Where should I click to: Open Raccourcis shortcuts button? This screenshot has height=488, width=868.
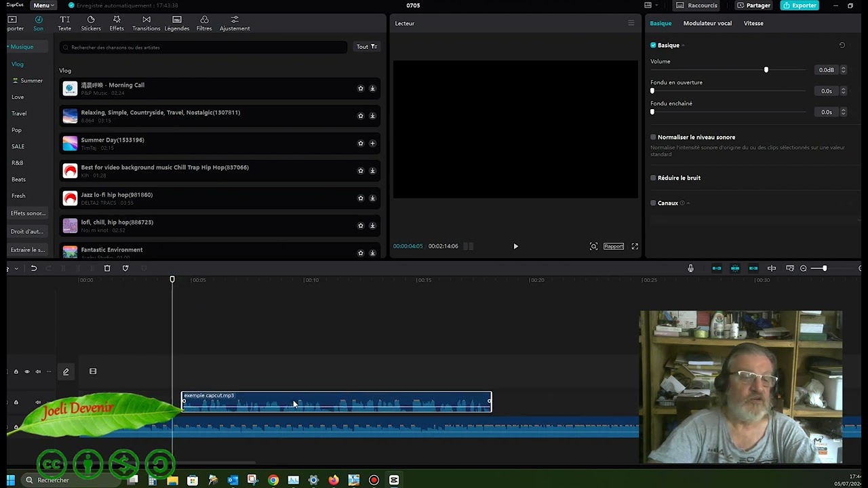697,5
